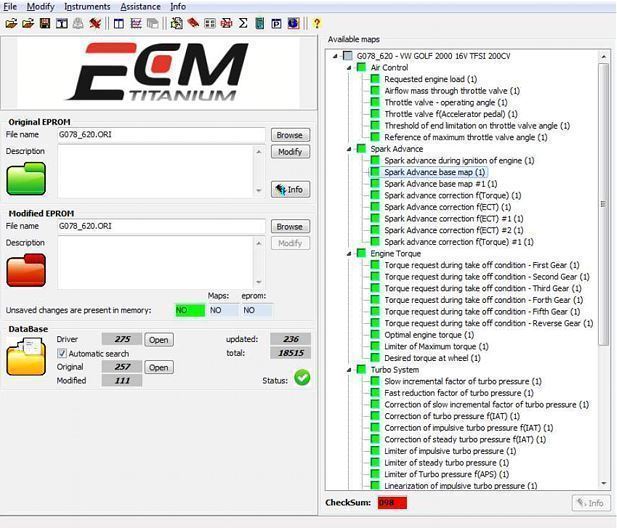Click the floppy disk save icon

[x=45, y=22]
